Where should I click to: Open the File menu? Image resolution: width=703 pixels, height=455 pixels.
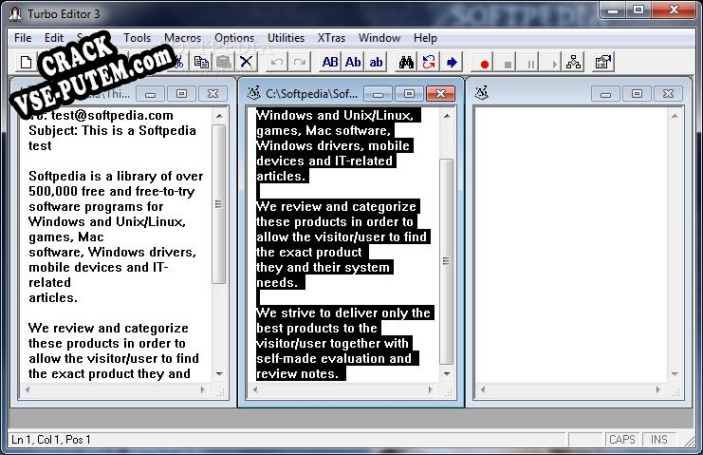[23, 38]
